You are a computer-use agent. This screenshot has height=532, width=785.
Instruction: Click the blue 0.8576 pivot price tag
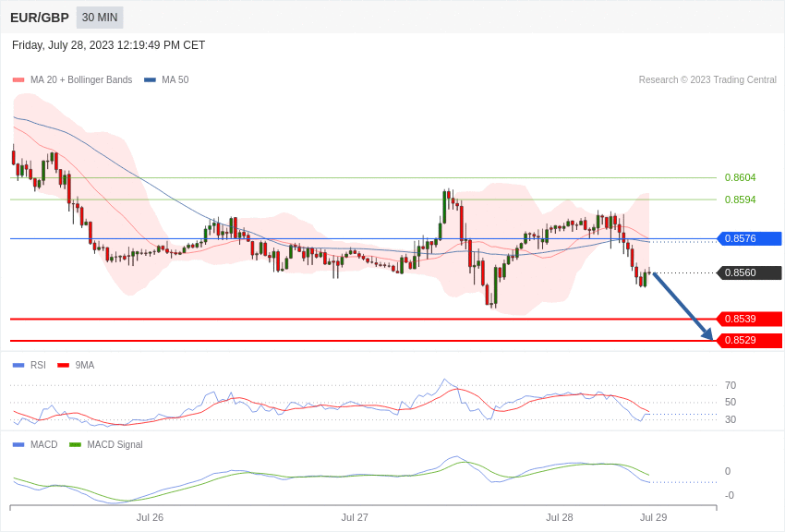750,238
